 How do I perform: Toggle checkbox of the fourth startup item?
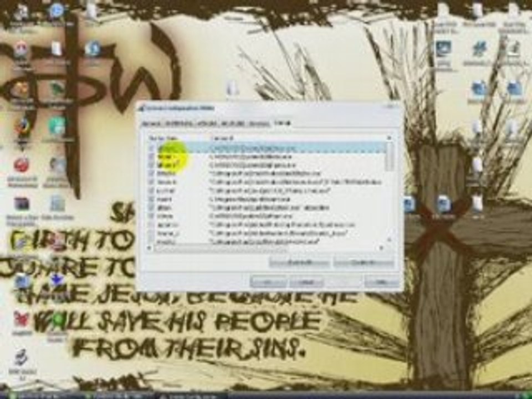[152, 173]
